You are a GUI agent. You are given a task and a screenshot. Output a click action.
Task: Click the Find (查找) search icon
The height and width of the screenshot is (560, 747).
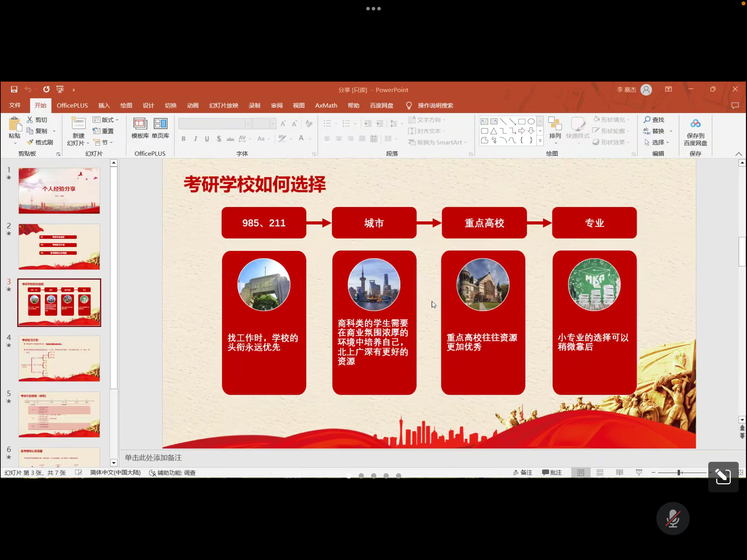click(x=647, y=120)
